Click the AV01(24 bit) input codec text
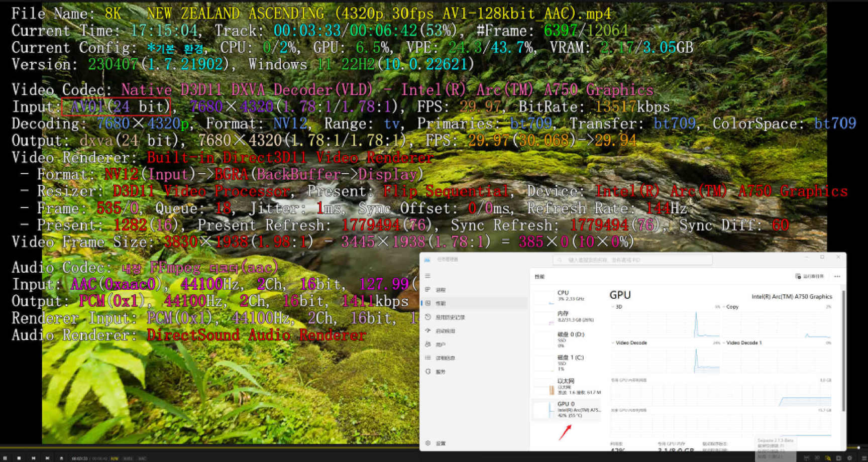The width and height of the screenshot is (868, 462). 116,106
